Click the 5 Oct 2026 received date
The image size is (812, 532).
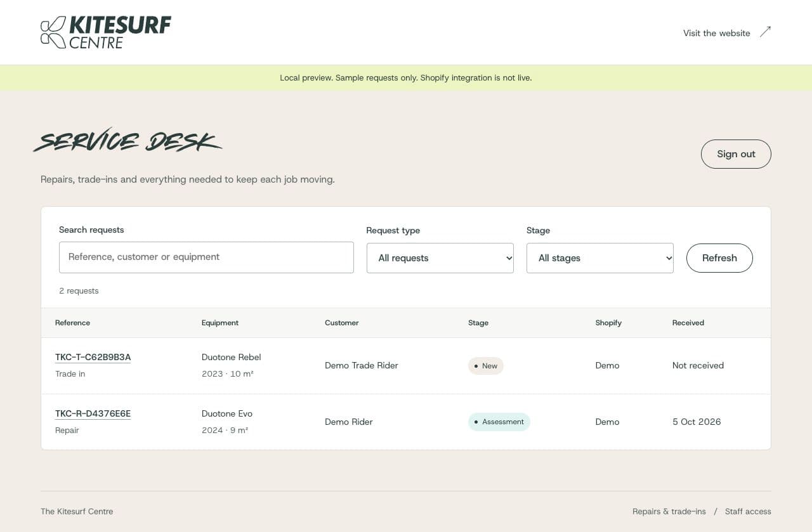click(697, 422)
